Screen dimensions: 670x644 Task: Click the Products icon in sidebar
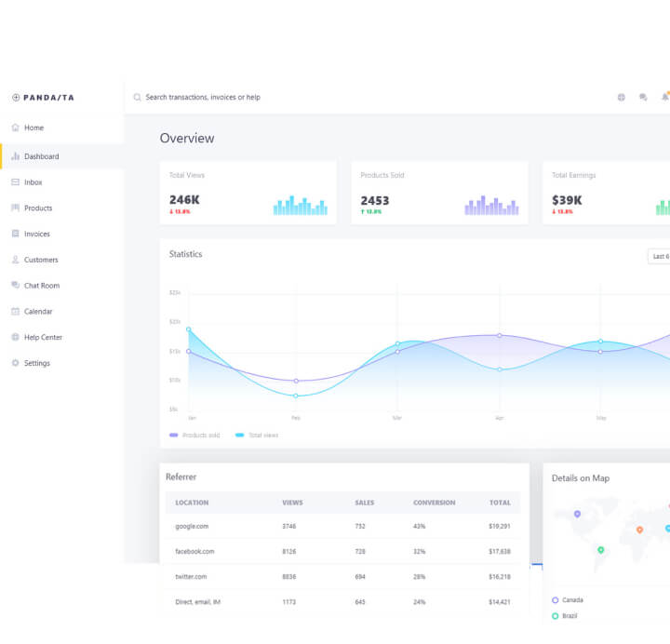(x=15, y=208)
